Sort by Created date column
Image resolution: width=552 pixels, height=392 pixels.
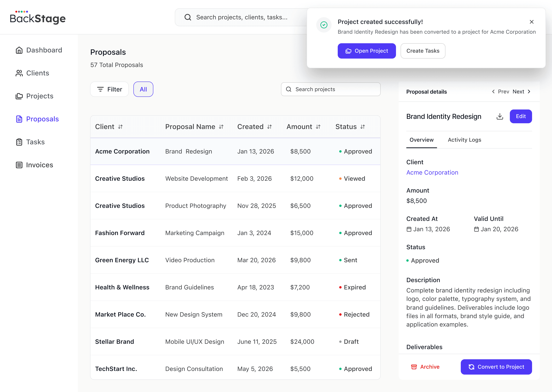click(x=269, y=127)
